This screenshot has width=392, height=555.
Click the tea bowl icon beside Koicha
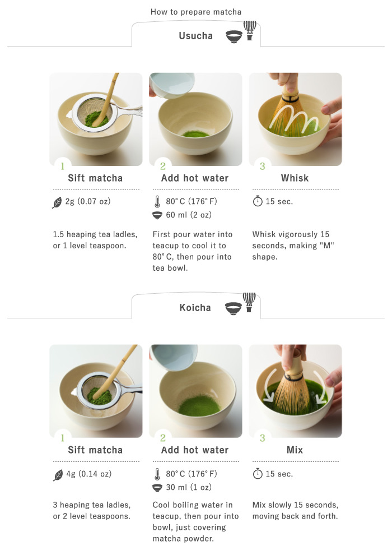[x=234, y=308]
